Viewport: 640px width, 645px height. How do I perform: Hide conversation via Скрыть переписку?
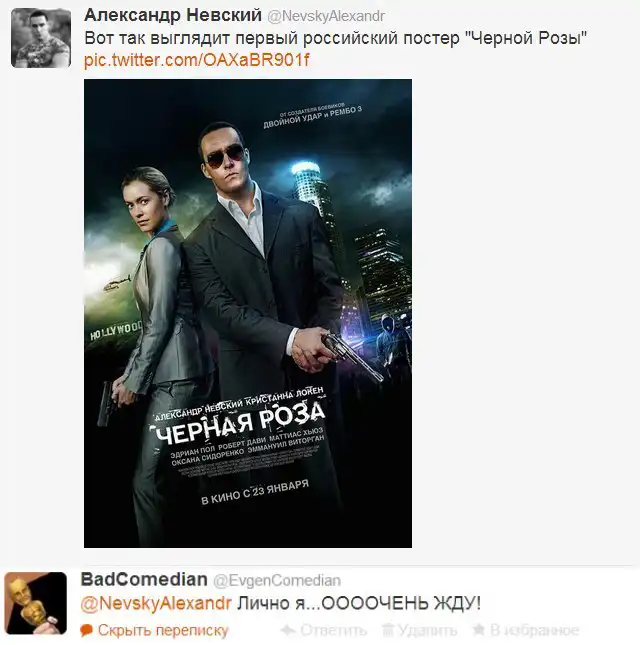(163, 630)
